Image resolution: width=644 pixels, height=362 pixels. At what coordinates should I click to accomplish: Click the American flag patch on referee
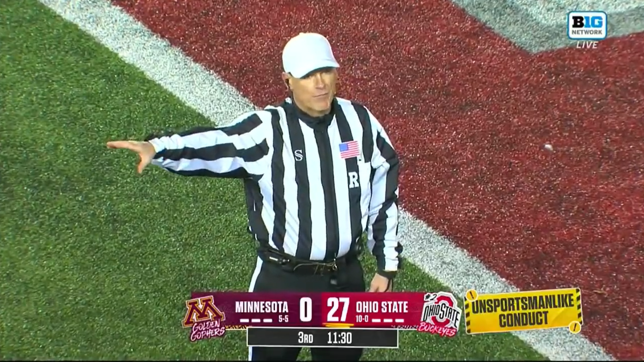[x=349, y=149]
